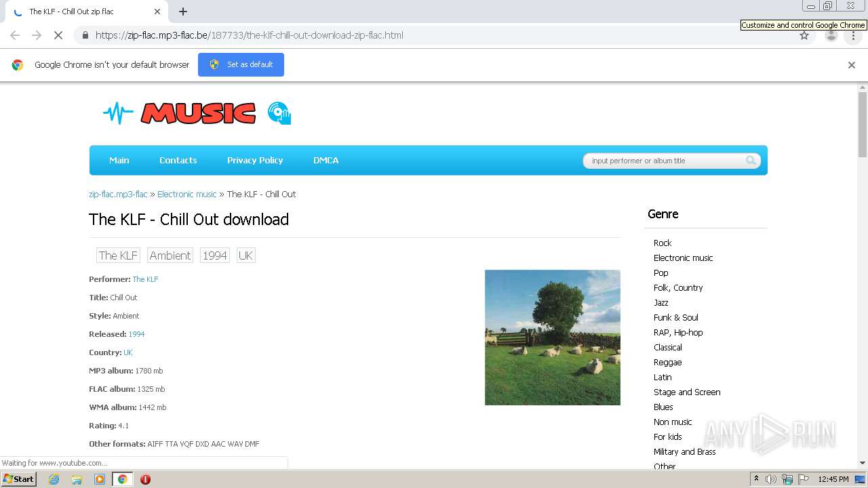Follow the Electronic music breadcrumb link
Screen dimensions: 868x488
click(x=187, y=194)
